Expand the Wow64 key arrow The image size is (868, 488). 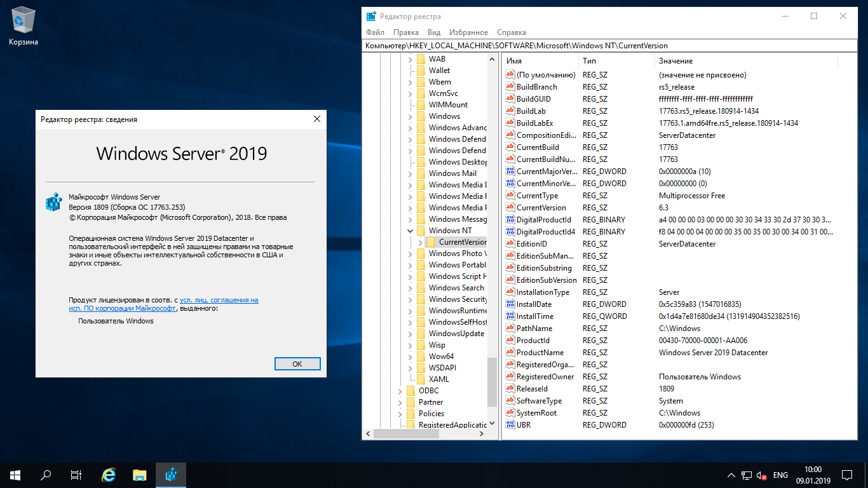(x=410, y=356)
